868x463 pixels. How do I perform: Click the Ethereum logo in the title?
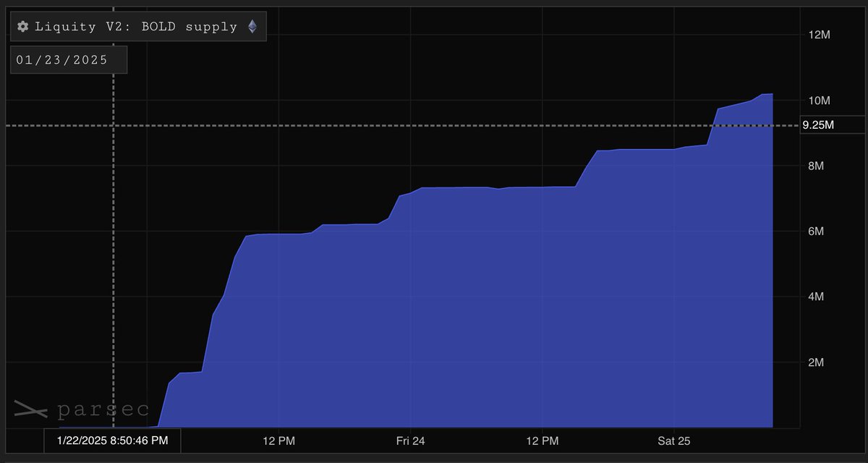[252, 27]
